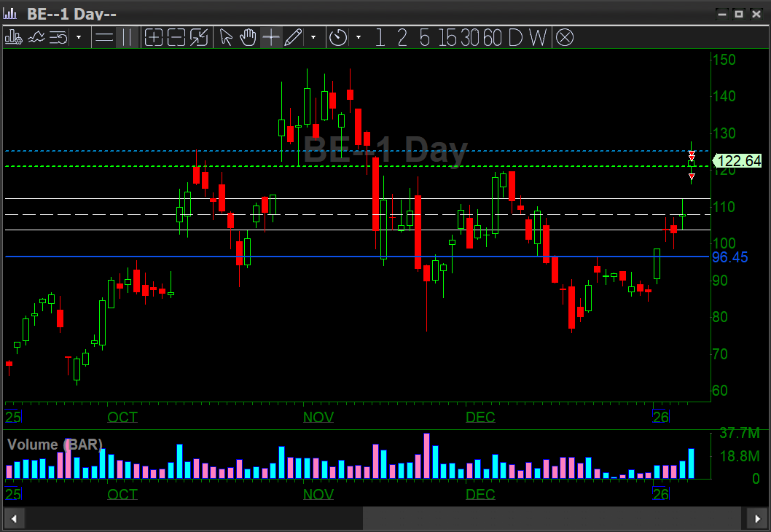Click the 26 label on price chart axis

pyautogui.click(x=661, y=417)
